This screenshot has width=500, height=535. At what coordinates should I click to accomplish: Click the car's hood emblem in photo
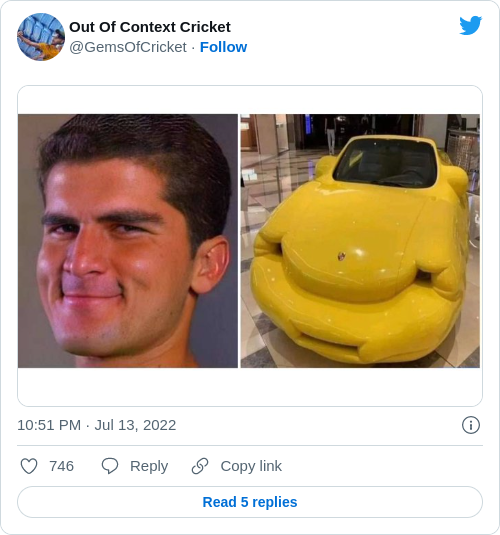tap(341, 256)
